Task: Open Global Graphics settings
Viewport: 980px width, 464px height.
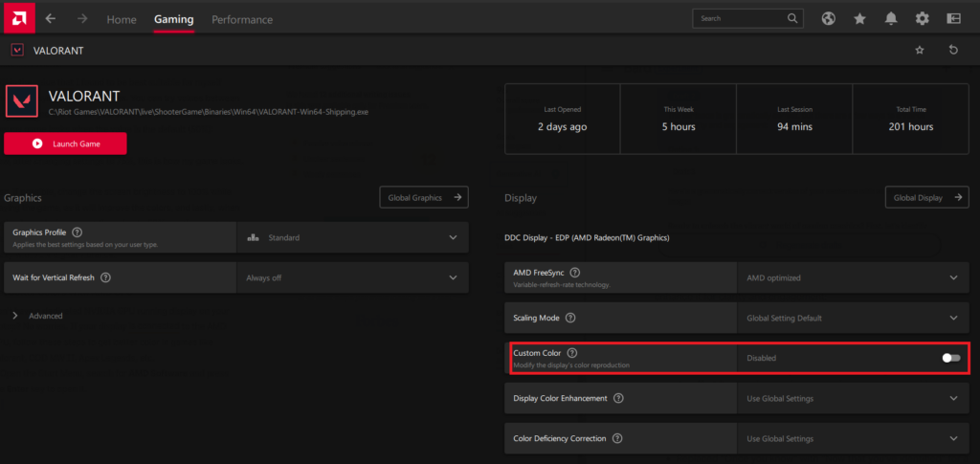Action: pos(424,197)
